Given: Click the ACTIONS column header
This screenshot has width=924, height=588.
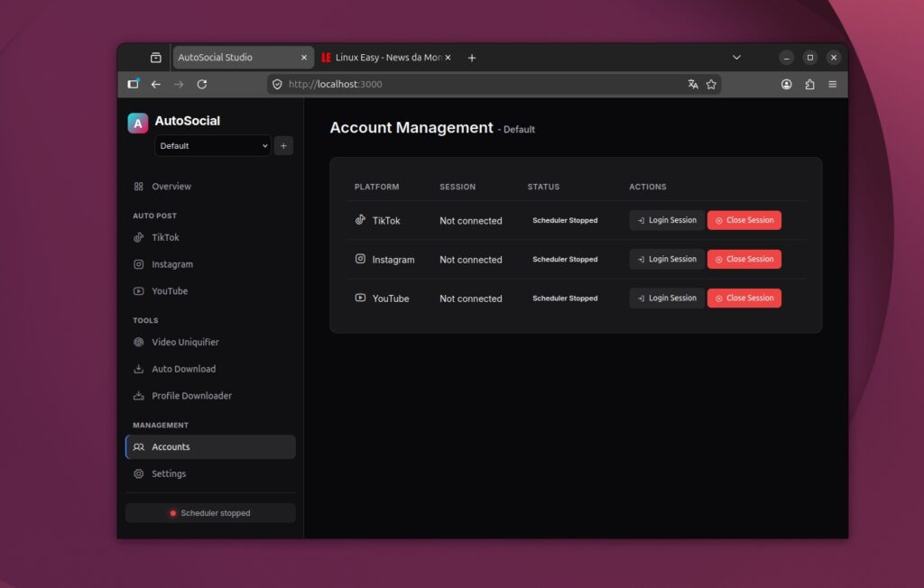Looking at the screenshot, I should point(648,187).
